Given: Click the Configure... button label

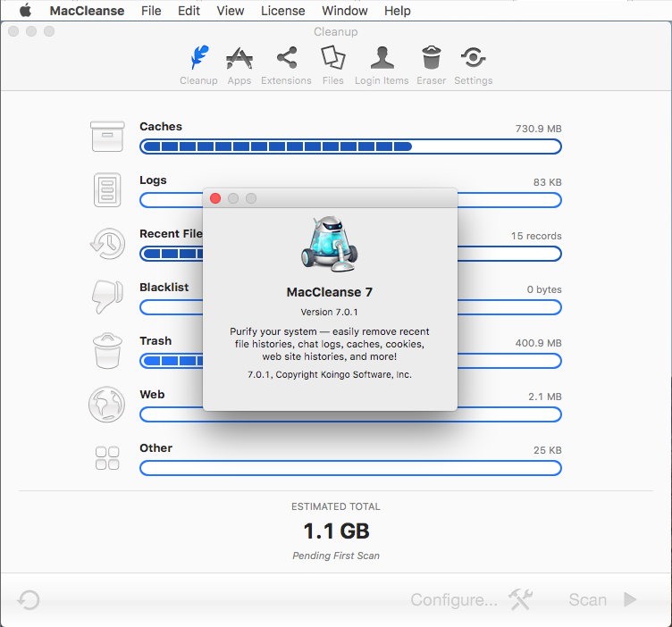Looking at the screenshot, I should tap(454, 599).
